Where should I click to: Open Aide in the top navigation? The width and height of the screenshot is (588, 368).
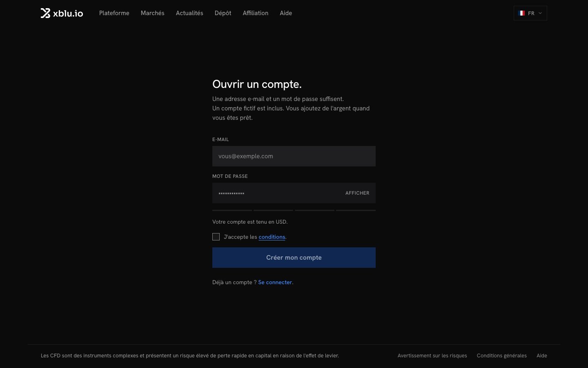[x=286, y=13]
